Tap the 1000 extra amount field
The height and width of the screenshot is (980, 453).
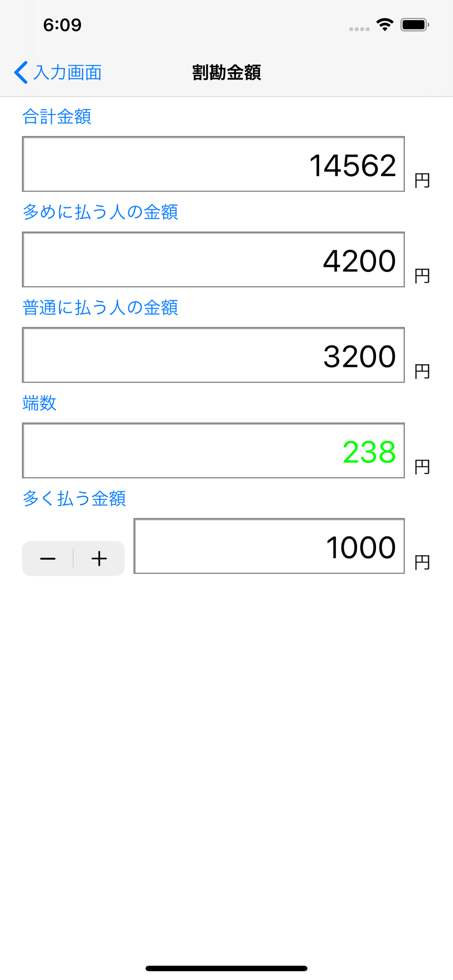pos(269,546)
